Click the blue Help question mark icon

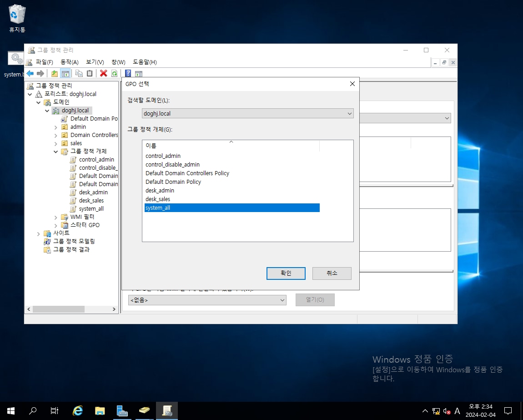click(128, 73)
